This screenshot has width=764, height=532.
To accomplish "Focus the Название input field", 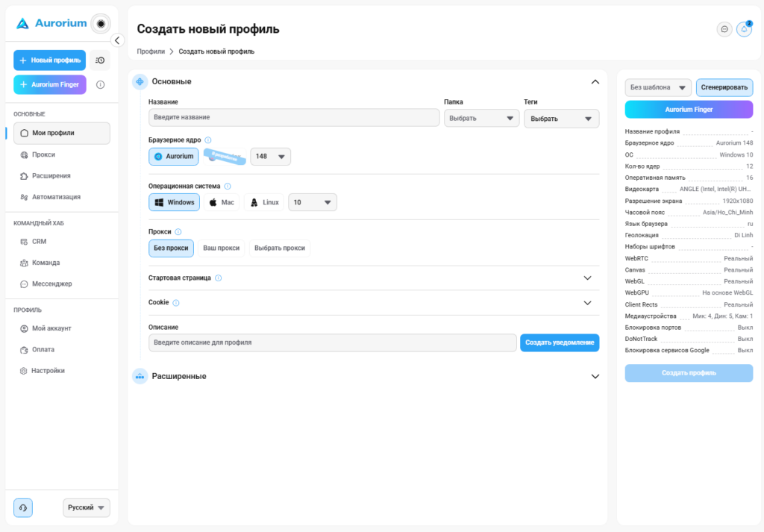I will [x=294, y=117].
